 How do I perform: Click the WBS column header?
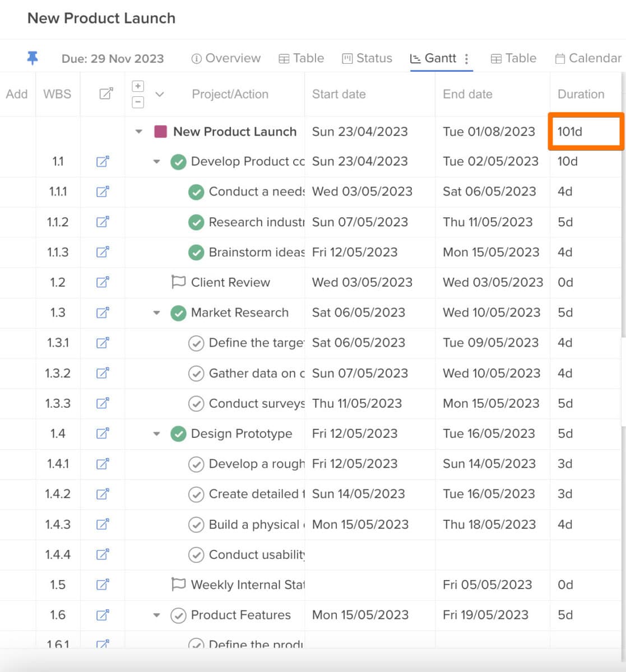(x=57, y=94)
